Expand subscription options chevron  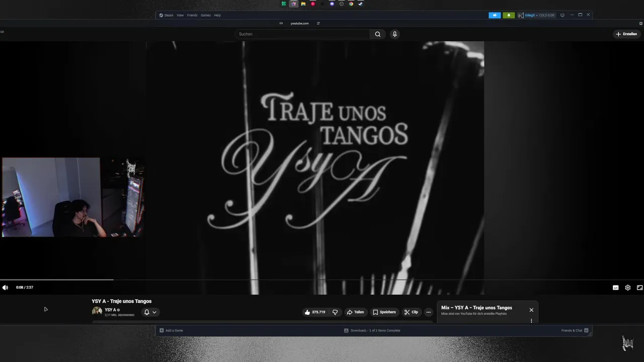pos(154,312)
